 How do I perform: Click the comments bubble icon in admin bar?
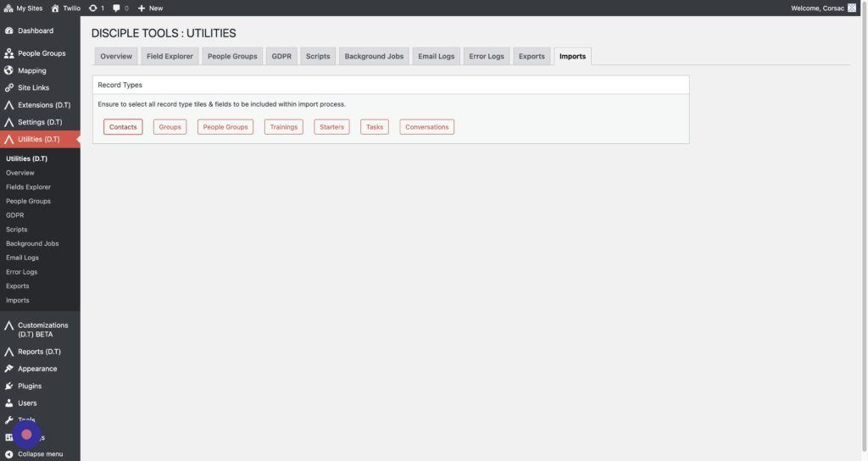[117, 8]
